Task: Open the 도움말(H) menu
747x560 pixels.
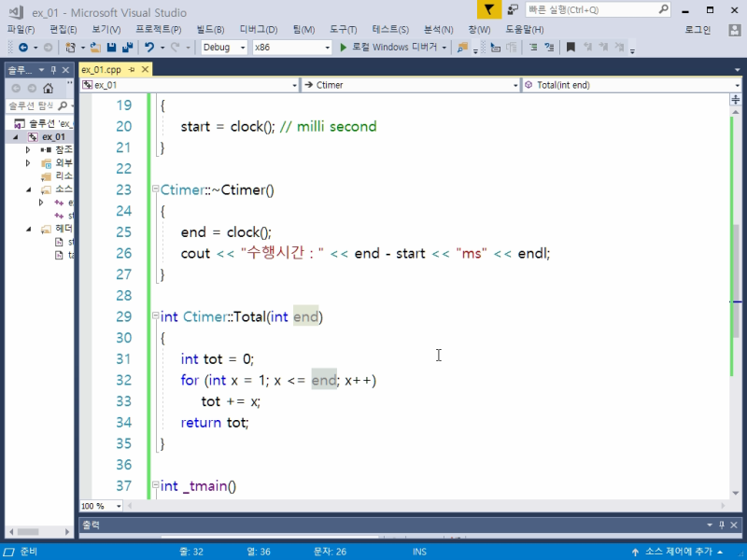Action: [524, 30]
